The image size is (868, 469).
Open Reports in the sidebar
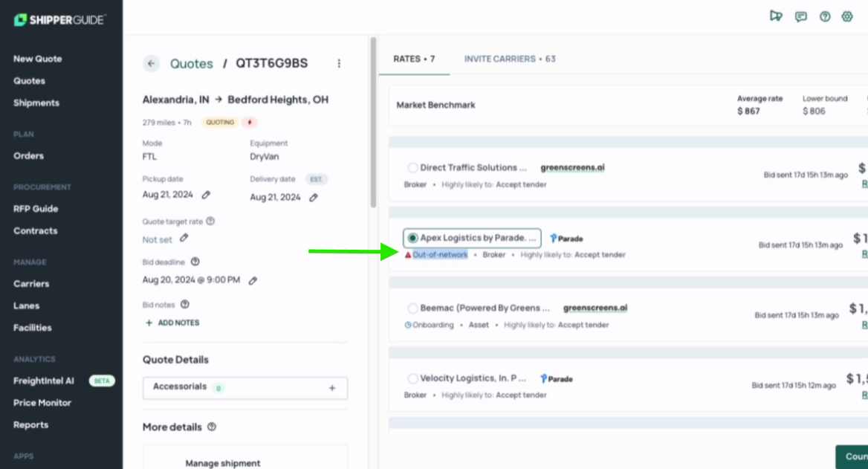31,425
